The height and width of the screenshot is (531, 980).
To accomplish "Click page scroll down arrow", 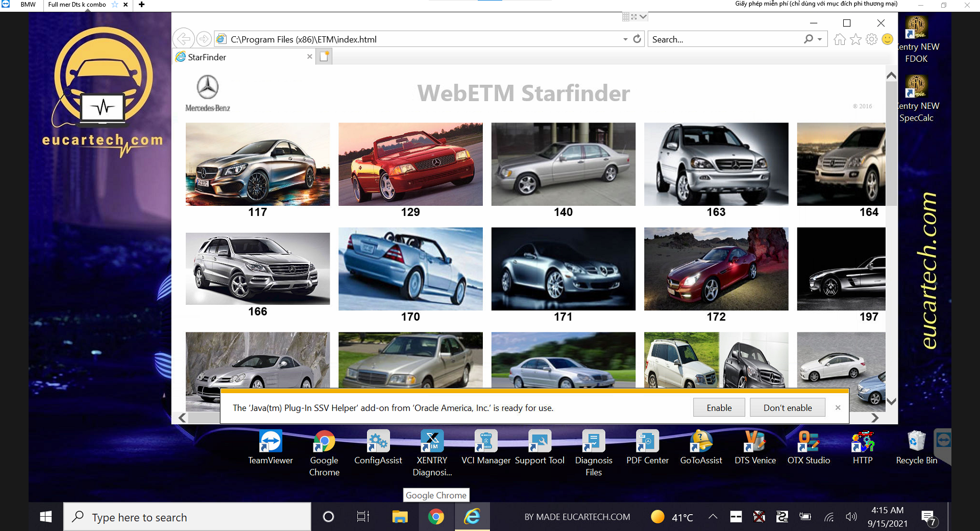I will click(891, 401).
